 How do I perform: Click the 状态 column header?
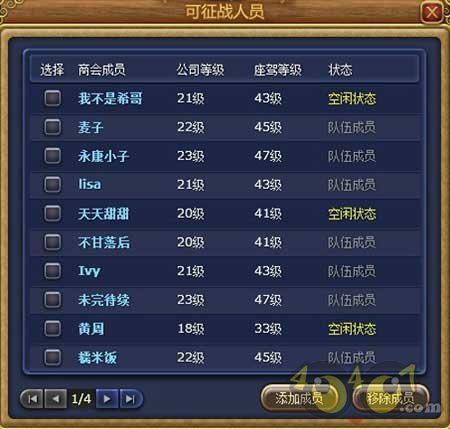pyautogui.click(x=340, y=70)
